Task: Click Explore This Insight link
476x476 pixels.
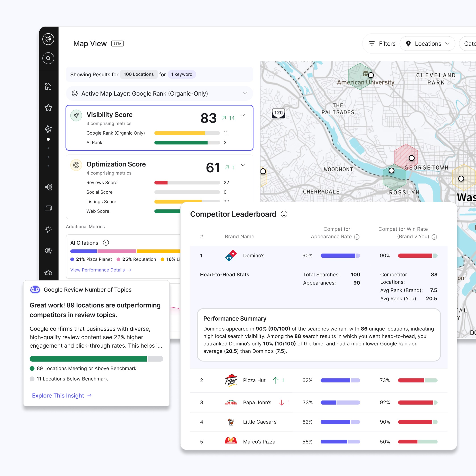Action: 62,395
